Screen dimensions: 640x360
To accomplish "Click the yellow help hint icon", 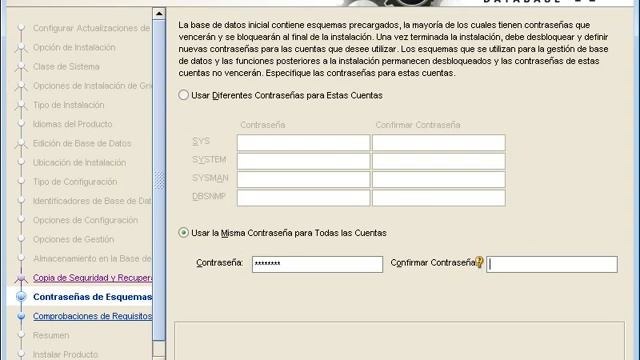I will click(x=480, y=262).
